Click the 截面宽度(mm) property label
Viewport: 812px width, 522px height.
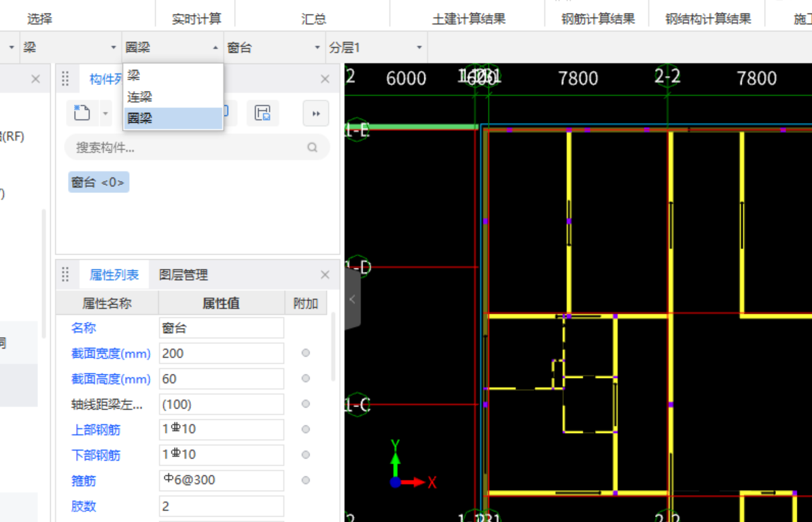111,353
